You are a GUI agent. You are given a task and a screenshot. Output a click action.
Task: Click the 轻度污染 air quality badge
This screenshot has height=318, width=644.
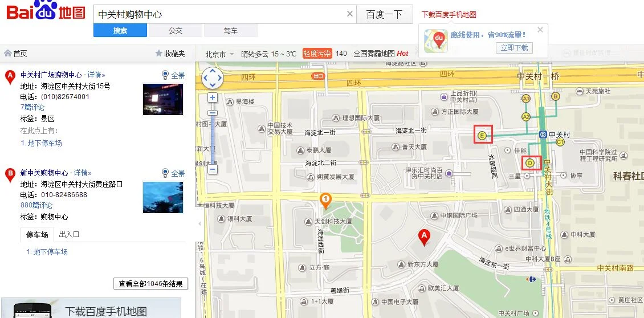point(317,54)
